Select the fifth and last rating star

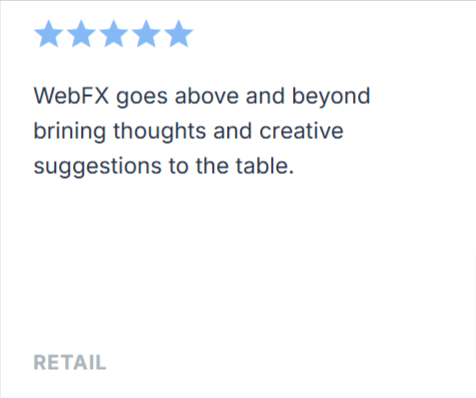click(179, 34)
